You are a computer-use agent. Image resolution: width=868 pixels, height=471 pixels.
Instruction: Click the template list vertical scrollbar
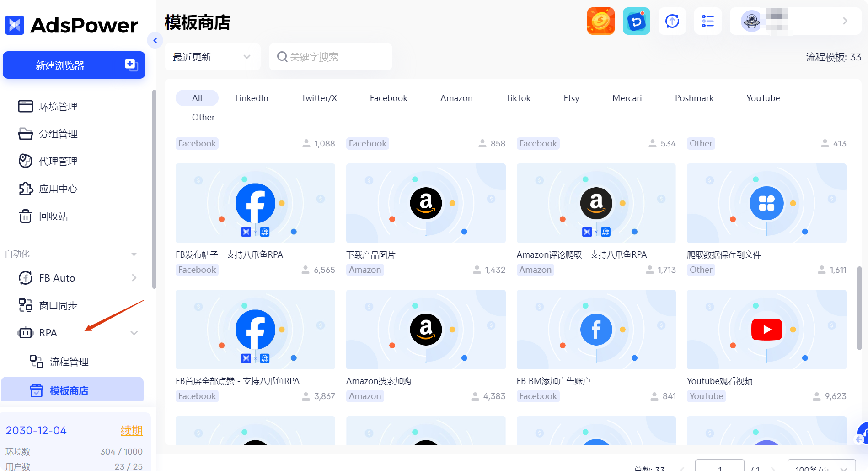(x=859, y=308)
